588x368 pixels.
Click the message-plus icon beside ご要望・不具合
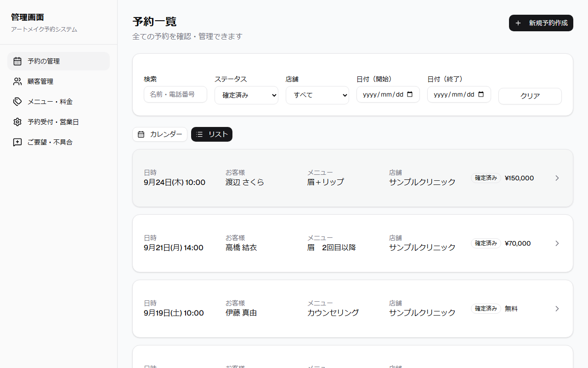click(x=17, y=142)
